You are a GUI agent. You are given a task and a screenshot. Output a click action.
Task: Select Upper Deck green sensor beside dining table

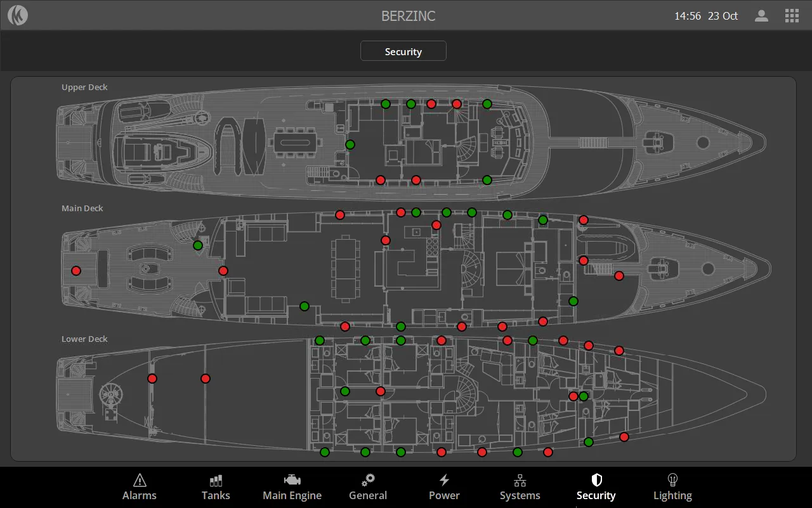350,145
